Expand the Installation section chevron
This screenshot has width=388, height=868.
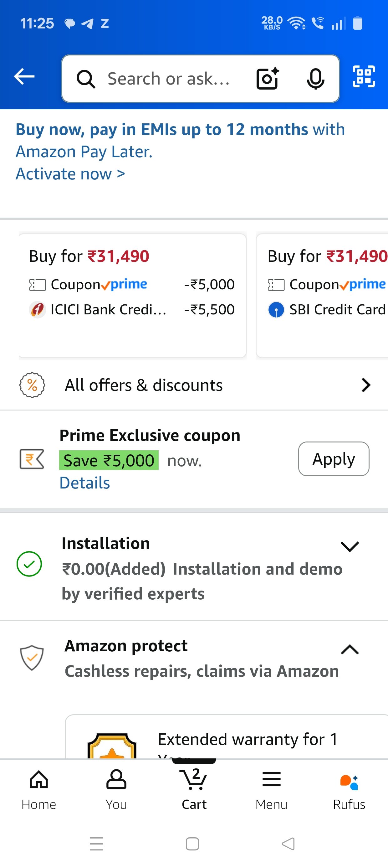click(x=350, y=546)
